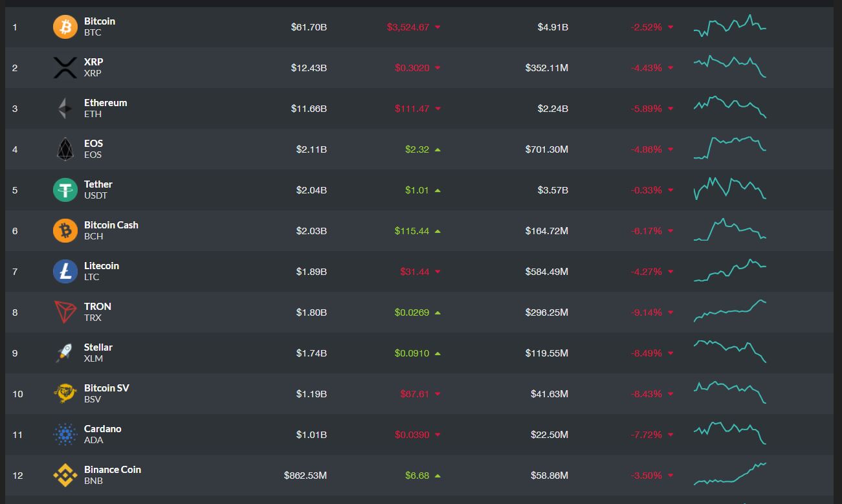
Task: View the Binance Coin sparkline chart
Action: click(729, 474)
